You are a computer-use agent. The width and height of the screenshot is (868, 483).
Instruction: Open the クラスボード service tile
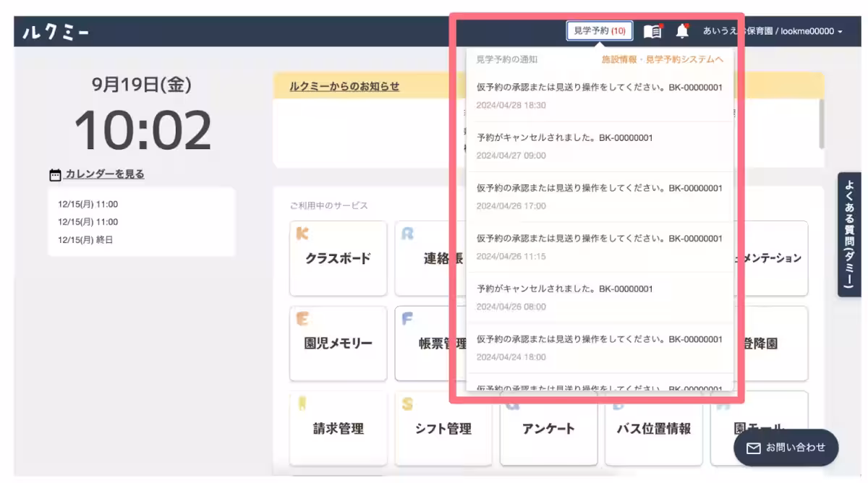(x=338, y=258)
